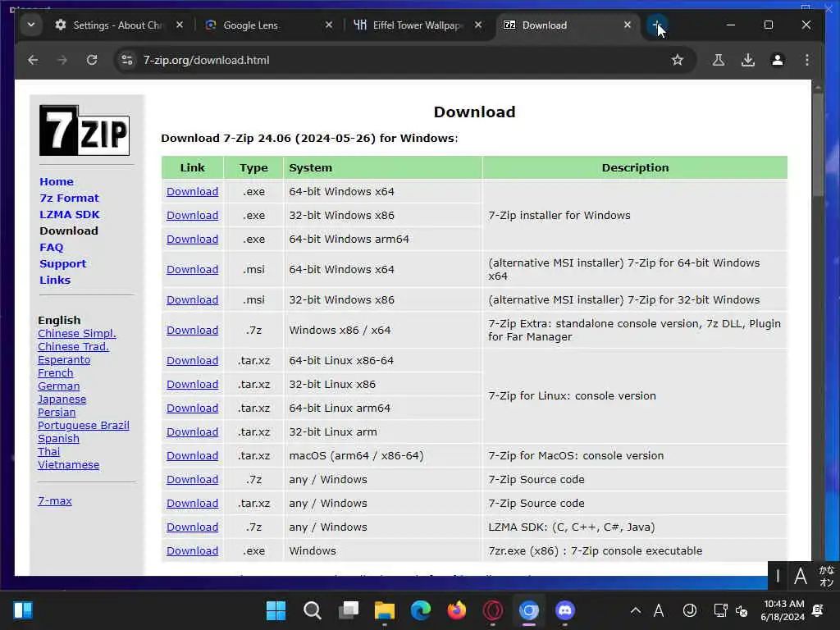Download the .exe for 64-bit Windows arm64
The image size is (840, 630).
tap(192, 240)
